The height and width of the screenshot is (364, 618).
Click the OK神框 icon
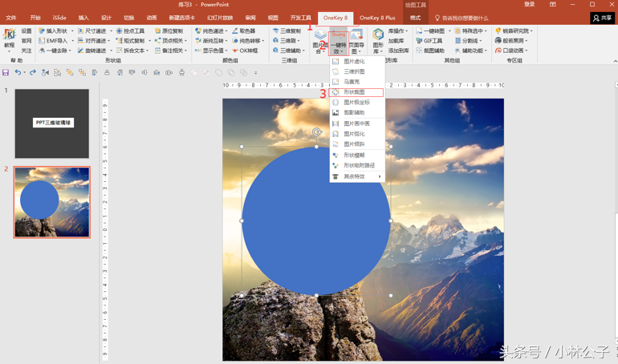click(235, 51)
